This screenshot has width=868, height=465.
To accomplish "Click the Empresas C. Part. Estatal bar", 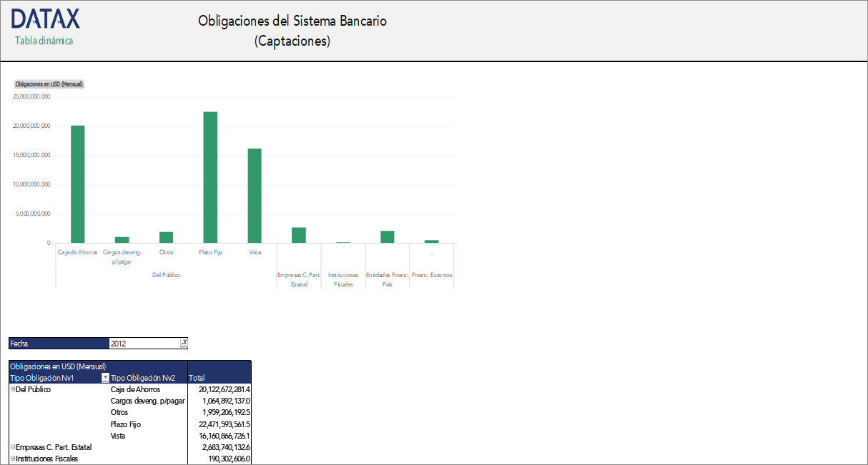I will pos(299,235).
